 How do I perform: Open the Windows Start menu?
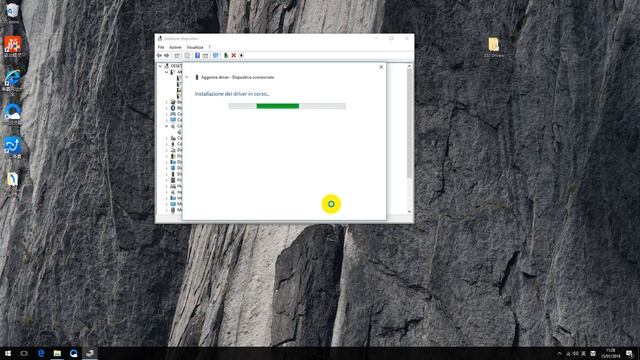8,353
